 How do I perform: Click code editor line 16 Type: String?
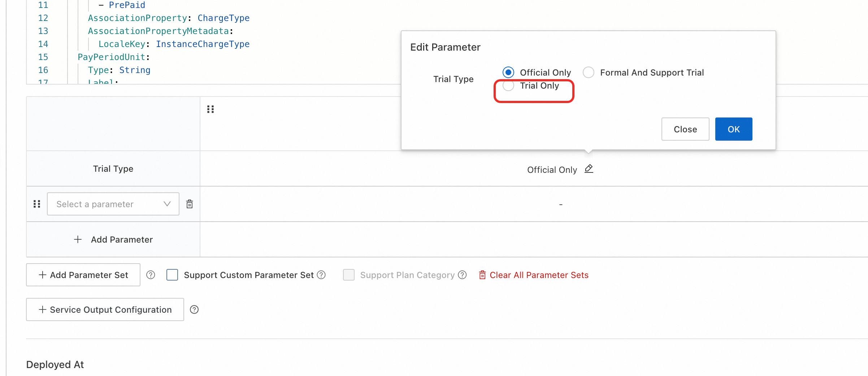[x=119, y=70]
